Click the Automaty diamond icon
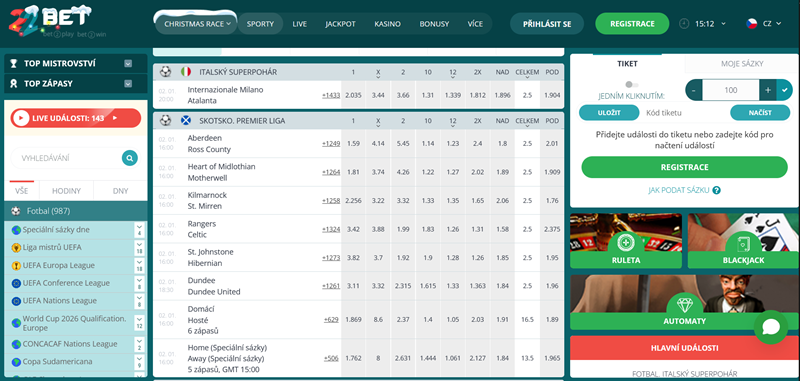 click(x=684, y=304)
